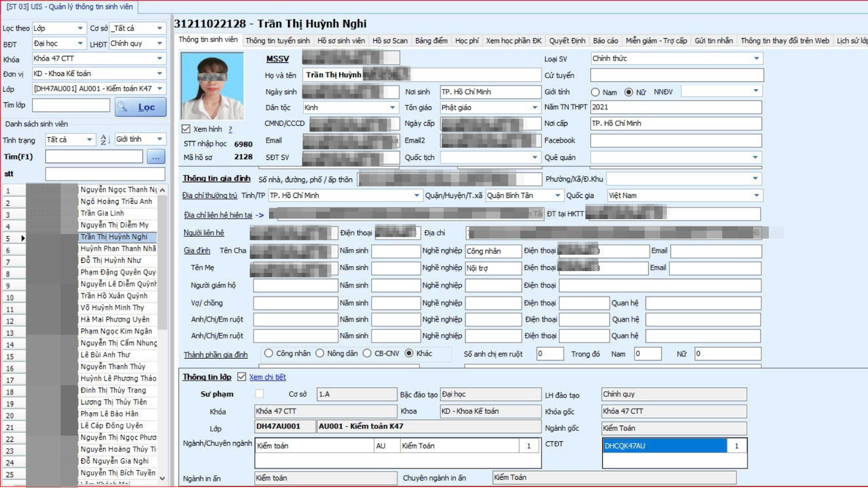Expand the Dân tộc dropdown
Screen dimensions: 868x488
[393, 108]
